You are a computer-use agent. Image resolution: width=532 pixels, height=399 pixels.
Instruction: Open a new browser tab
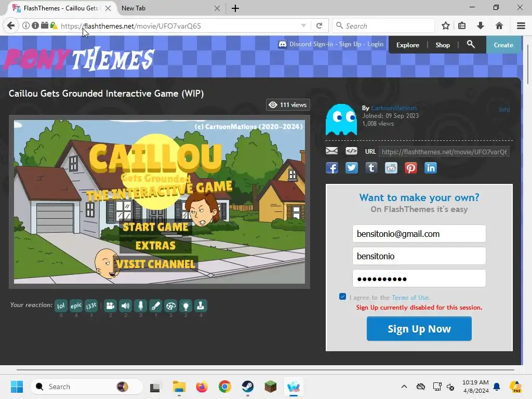coord(235,8)
